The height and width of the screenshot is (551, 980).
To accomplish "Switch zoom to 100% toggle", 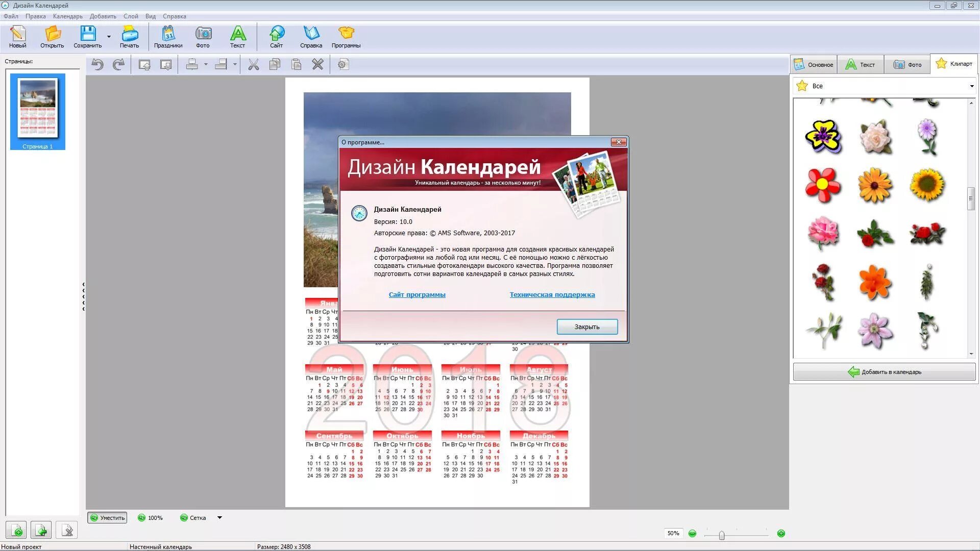I will [x=150, y=518].
